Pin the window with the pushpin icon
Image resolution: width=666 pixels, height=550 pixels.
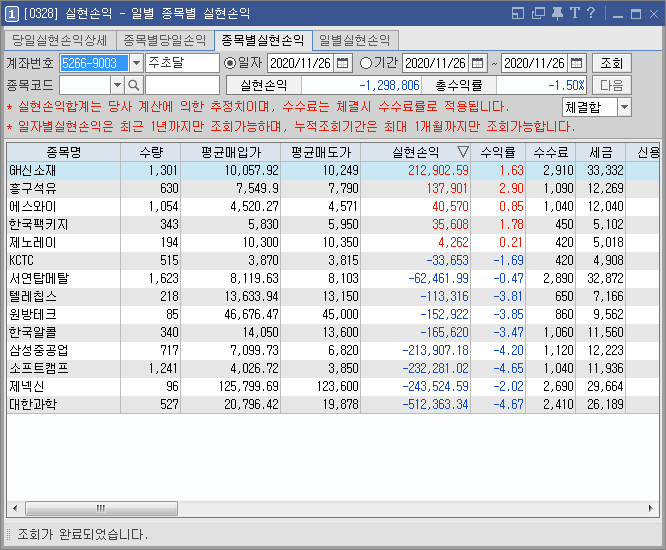click(x=557, y=13)
